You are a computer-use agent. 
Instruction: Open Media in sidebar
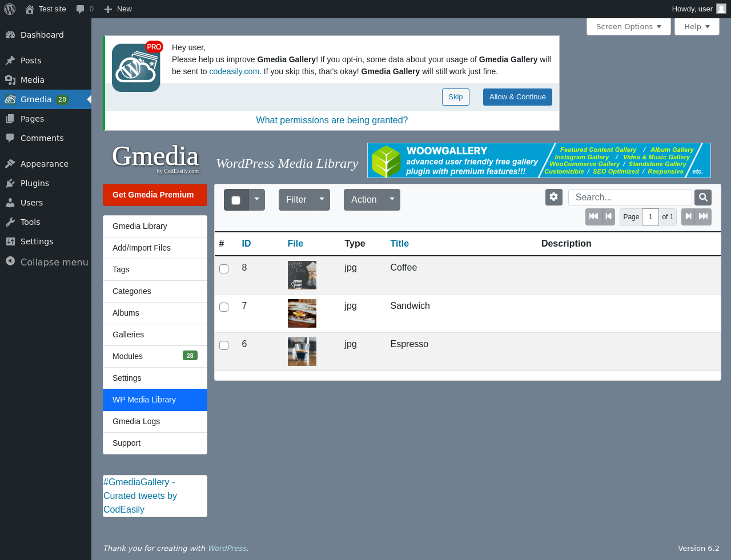[46, 80]
